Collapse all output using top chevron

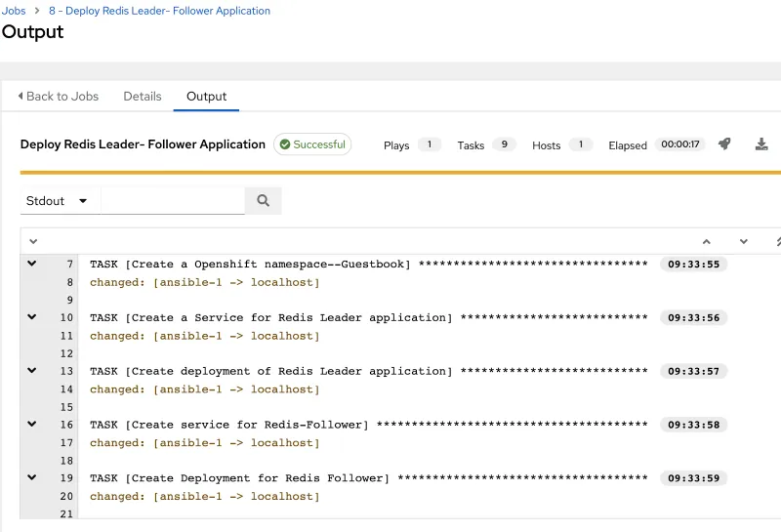[33, 241]
